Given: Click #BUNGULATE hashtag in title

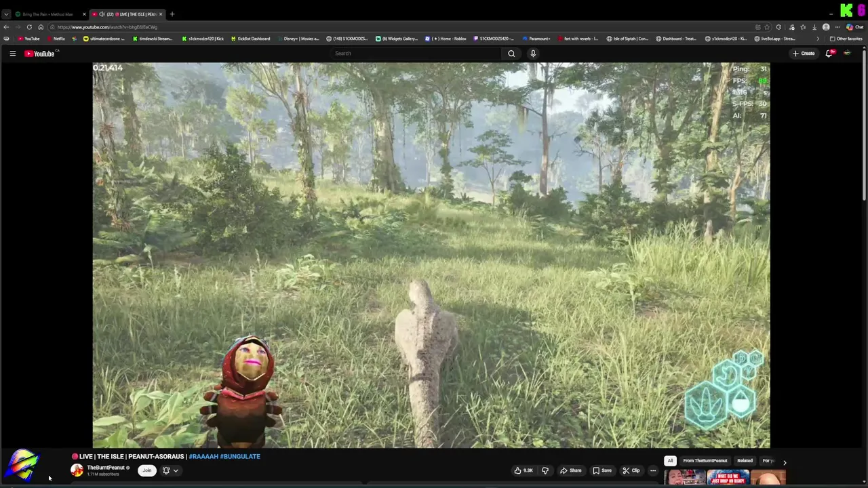Looking at the screenshot, I should (240, 457).
